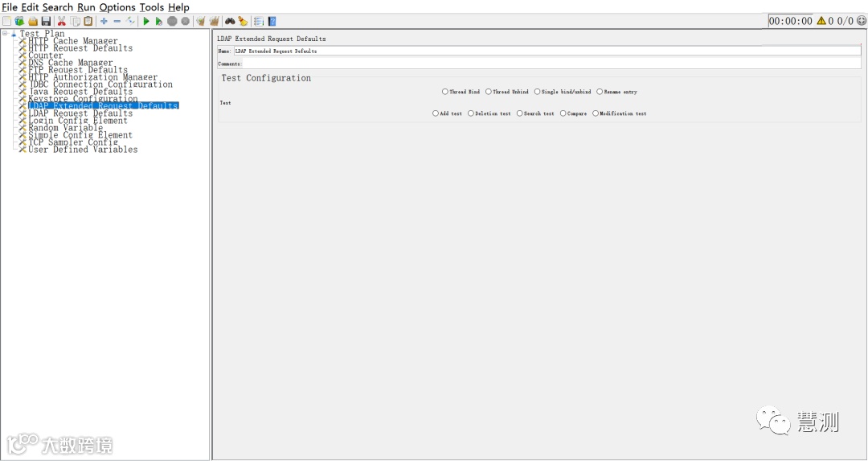Click the Paste clipboard icon
Image resolution: width=868 pixels, height=461 pixels.
88,21
